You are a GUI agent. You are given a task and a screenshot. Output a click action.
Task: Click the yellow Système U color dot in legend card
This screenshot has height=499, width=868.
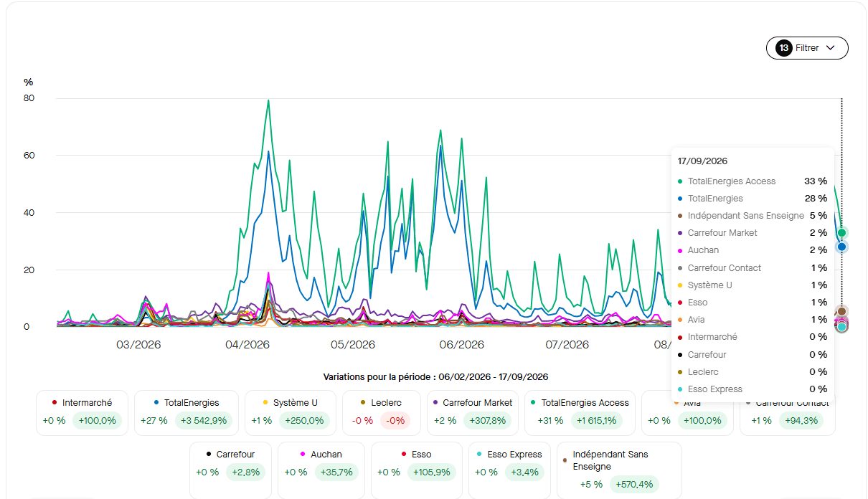pos(265,403)
